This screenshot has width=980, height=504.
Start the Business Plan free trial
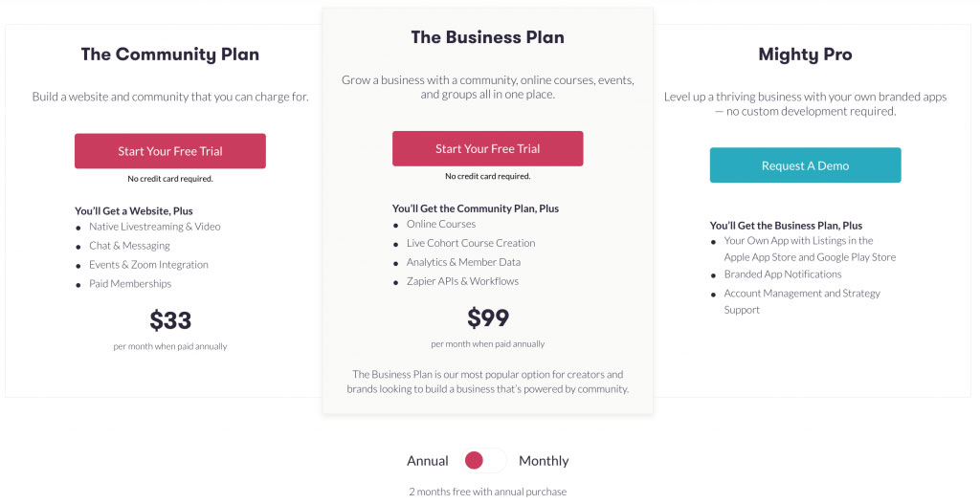pos(487,148)
